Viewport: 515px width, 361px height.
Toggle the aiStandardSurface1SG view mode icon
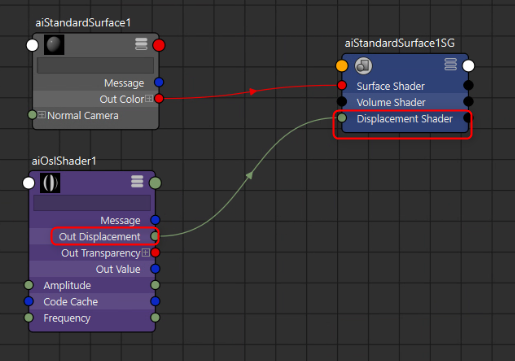451,64
